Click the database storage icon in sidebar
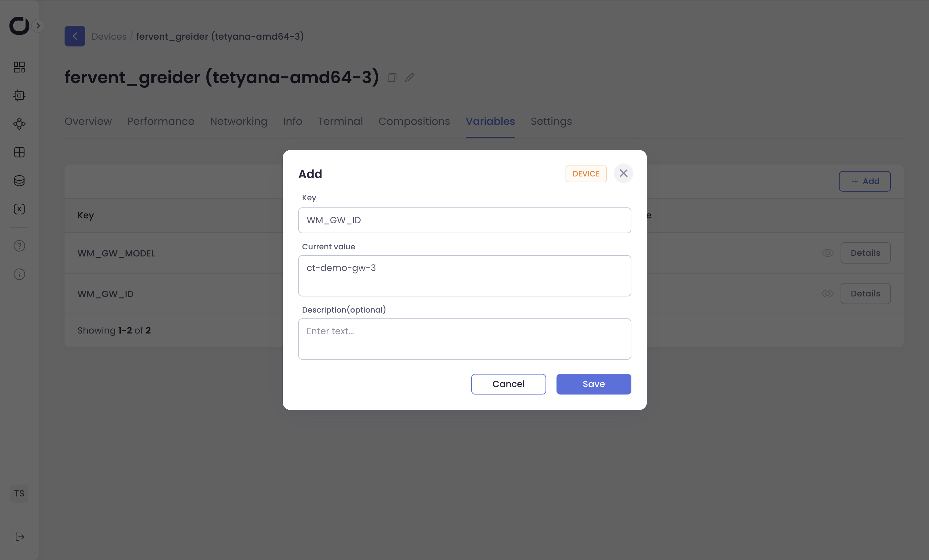 point(19,181)
